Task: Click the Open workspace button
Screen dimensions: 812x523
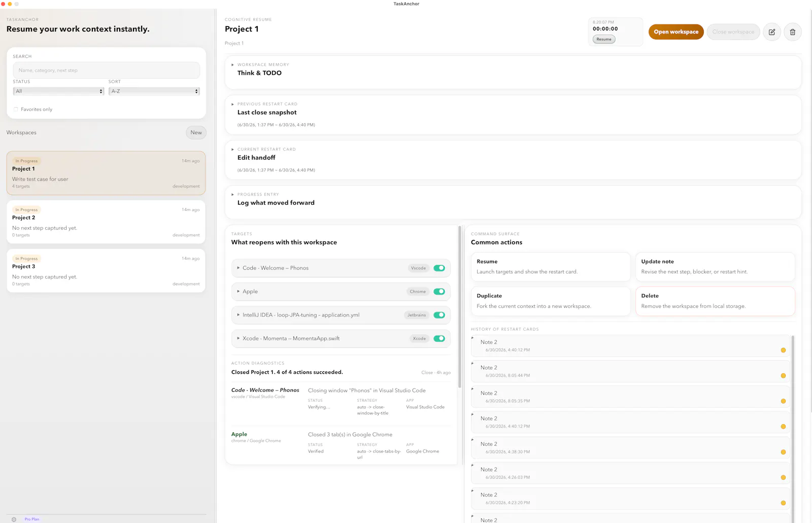Action: [x=676, y=32]
